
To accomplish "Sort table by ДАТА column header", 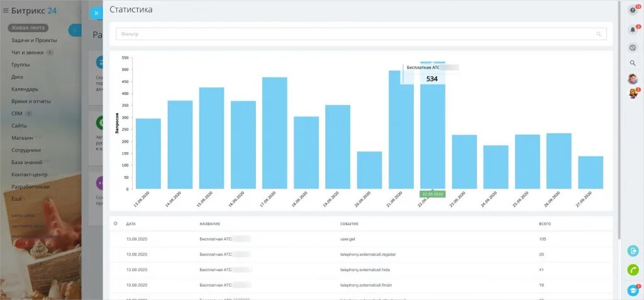I will [x=131, y=224].
